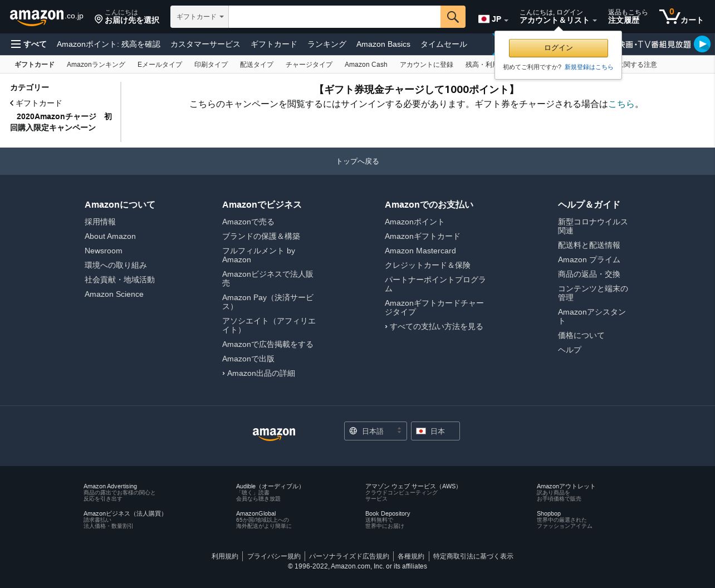Click the blue play button for Prime Video
This screenshot has height=588, width=715.
pyautogui.click(x=702, y=44)
